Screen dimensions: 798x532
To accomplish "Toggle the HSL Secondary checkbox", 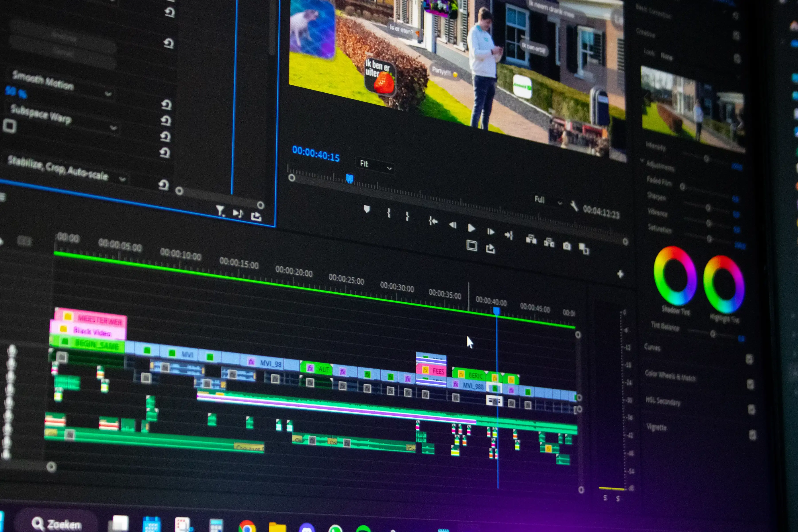I will [x=751, y=409].
